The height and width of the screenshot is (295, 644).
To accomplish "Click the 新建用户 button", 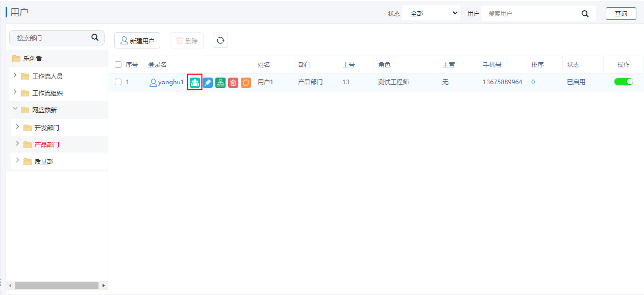I will click(137, 41).
